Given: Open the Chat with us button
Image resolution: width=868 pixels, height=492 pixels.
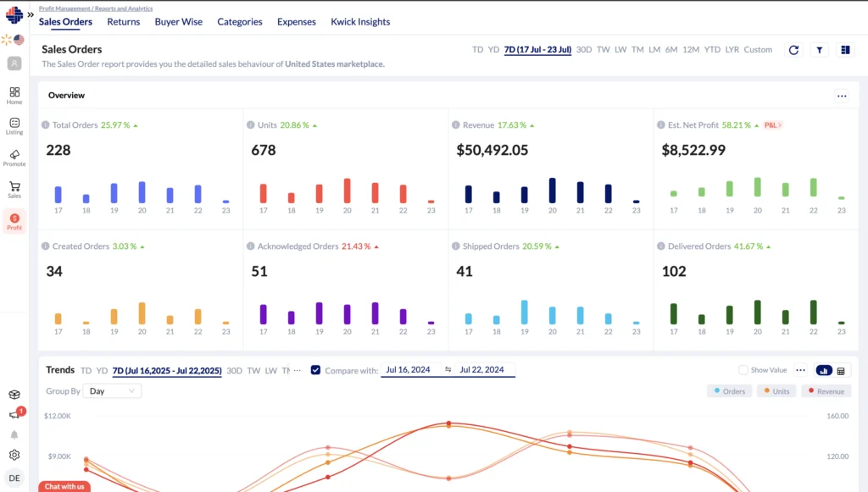Looking at the screenshot, I should (64, 486).
